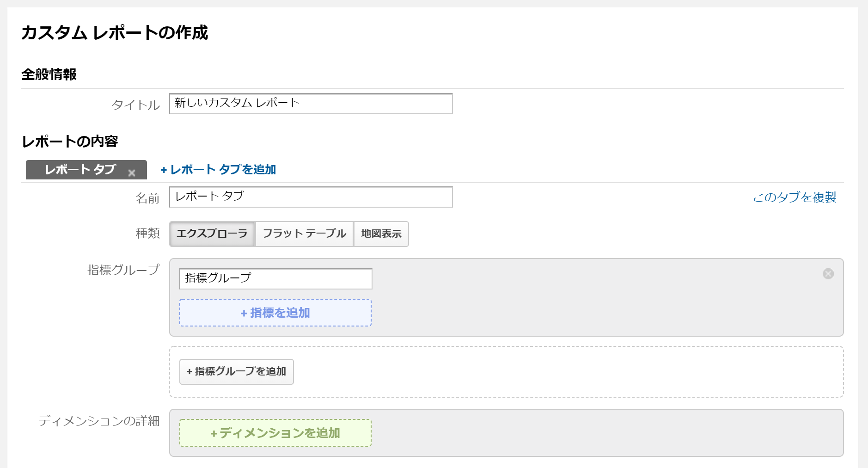Click the + 指標グループを追加 button
Viewport: 868px width, 468px height.
[x=237, y=371]
